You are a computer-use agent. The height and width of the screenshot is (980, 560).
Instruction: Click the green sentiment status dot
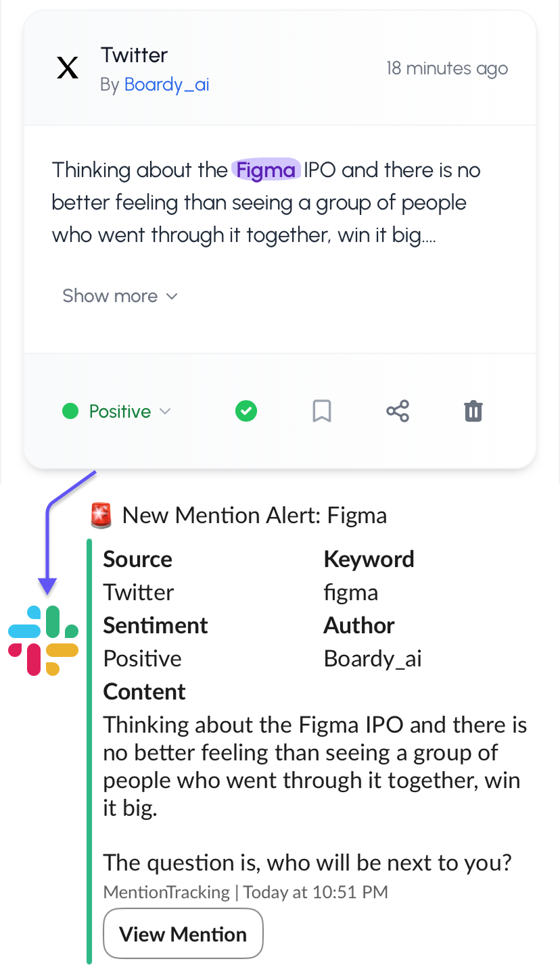point(70,411)
